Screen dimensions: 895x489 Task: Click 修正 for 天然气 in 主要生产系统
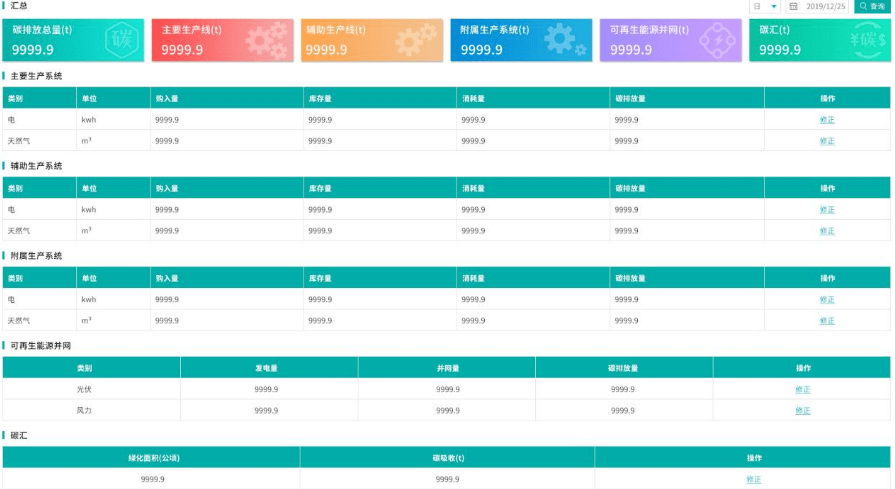(x=827, y=141)
